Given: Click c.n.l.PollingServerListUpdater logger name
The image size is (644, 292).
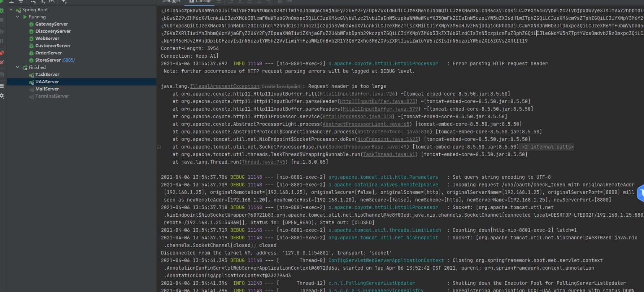Looking at the screenshot, I should point(372,283).
